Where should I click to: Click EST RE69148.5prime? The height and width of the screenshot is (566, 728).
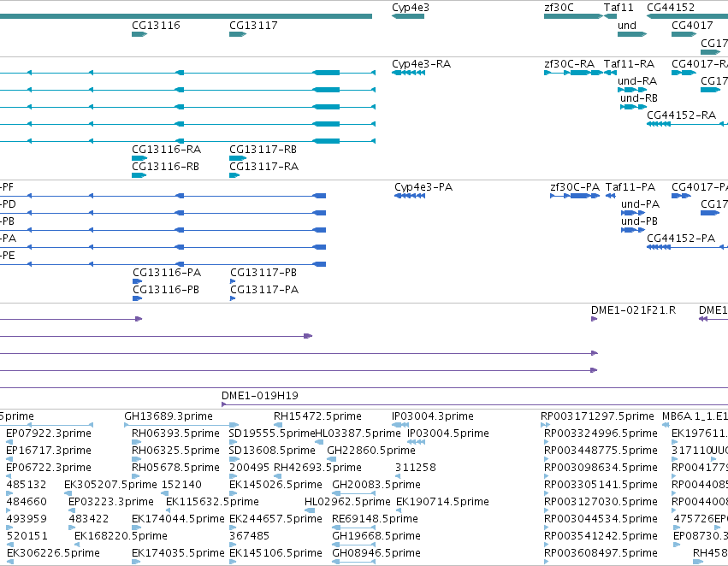[x=375, y=519]
